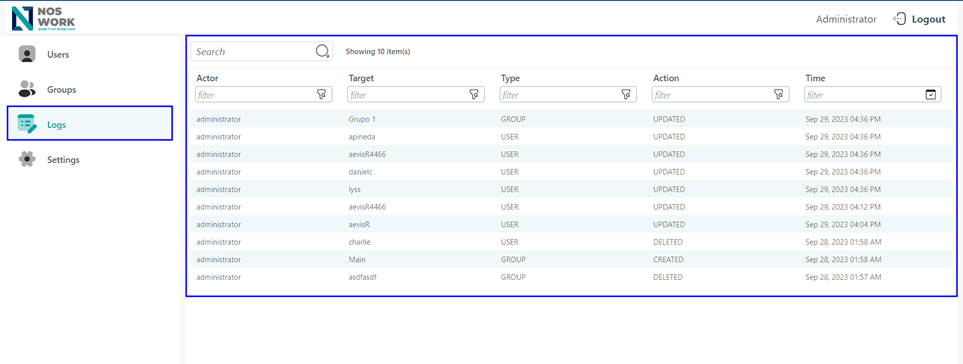963x364 pixels.
Task: Sort by the Action column header
Action: 666,78
